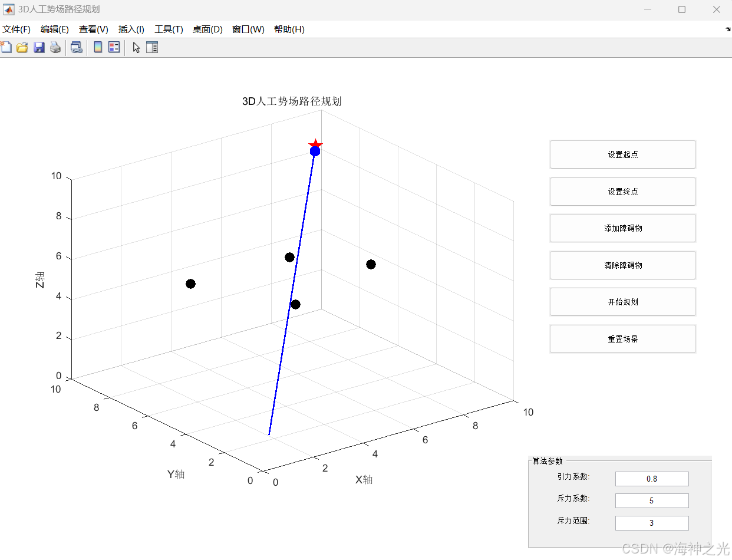The image size is (732, 560).
Task: Save the figure with floppy disk icon
Action: tap(39, 48)
